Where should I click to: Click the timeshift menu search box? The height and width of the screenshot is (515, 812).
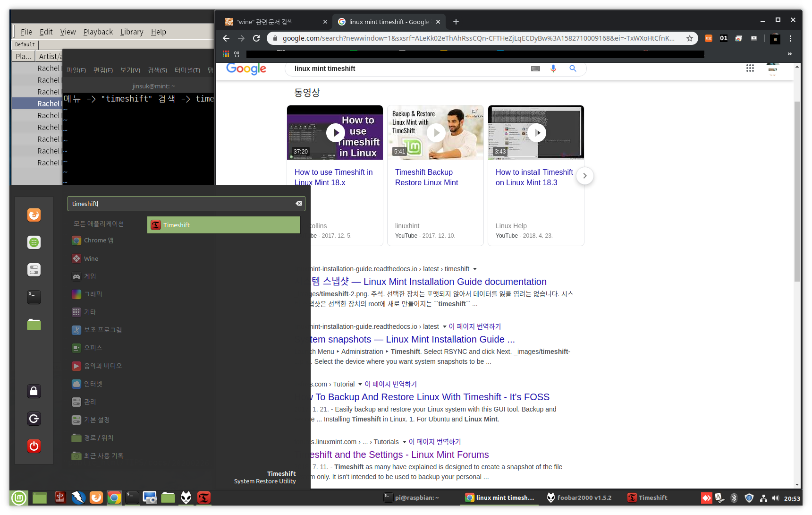pyautogui.click(x=186, y=204)
